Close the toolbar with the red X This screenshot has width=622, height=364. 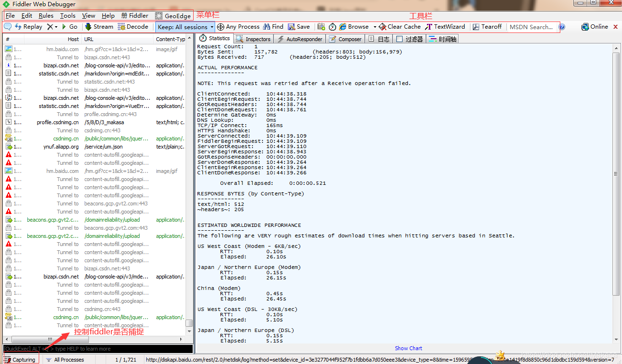coord(615,27)
